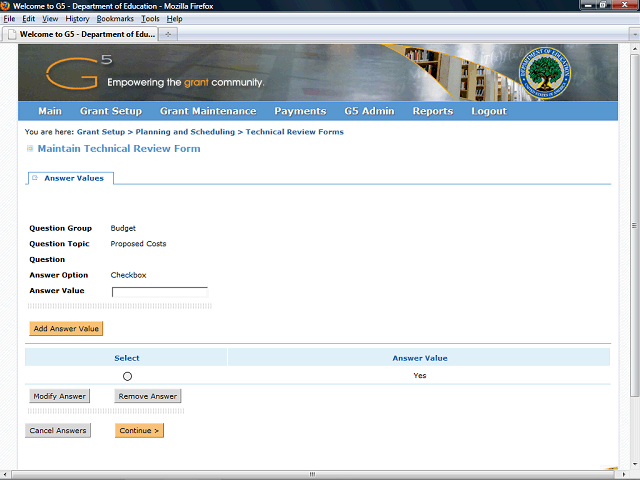Open the Grant Maintenance navigation menu

click(x=208, y=111)
